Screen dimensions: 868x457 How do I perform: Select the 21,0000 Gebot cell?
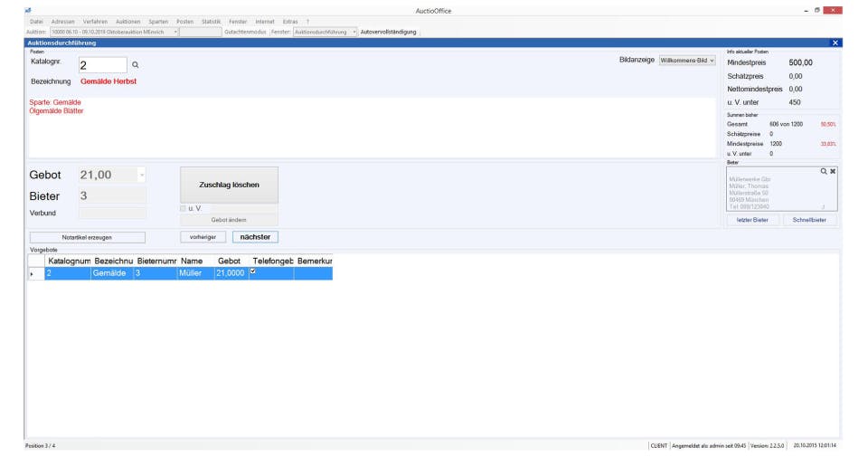point(231,273)
